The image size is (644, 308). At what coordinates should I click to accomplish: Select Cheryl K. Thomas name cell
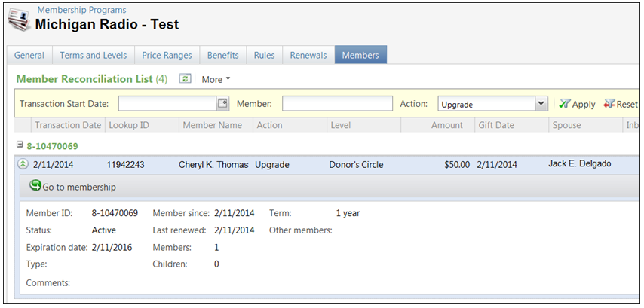click(213, 165)
